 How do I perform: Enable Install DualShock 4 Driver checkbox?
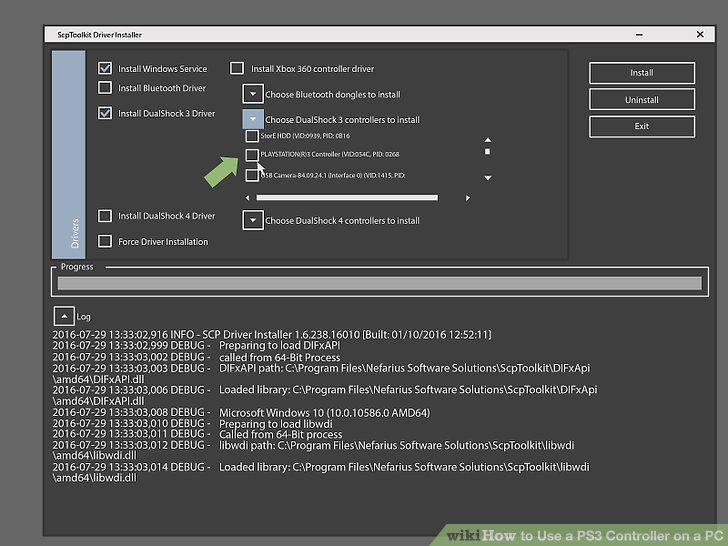(105, 215)
